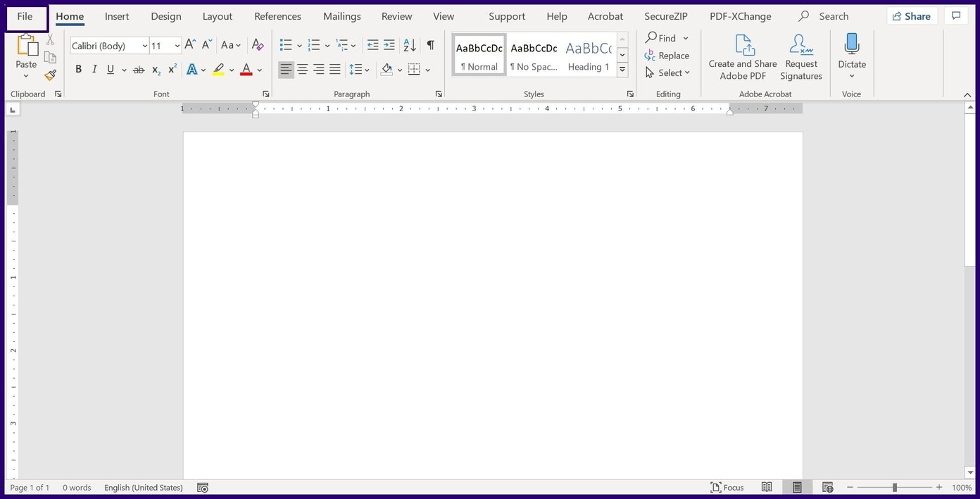Select Print Layout view in status bar

796,487
